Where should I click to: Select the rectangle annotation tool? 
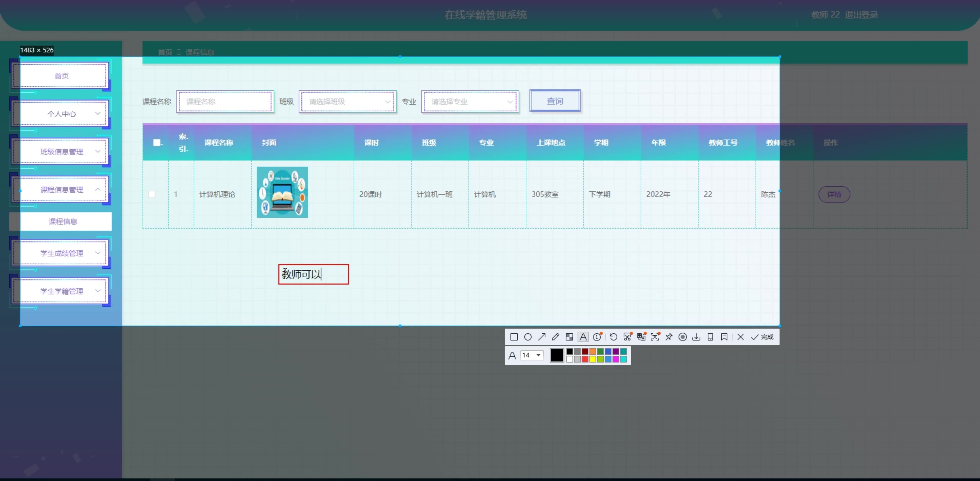[x=514, y=337]
